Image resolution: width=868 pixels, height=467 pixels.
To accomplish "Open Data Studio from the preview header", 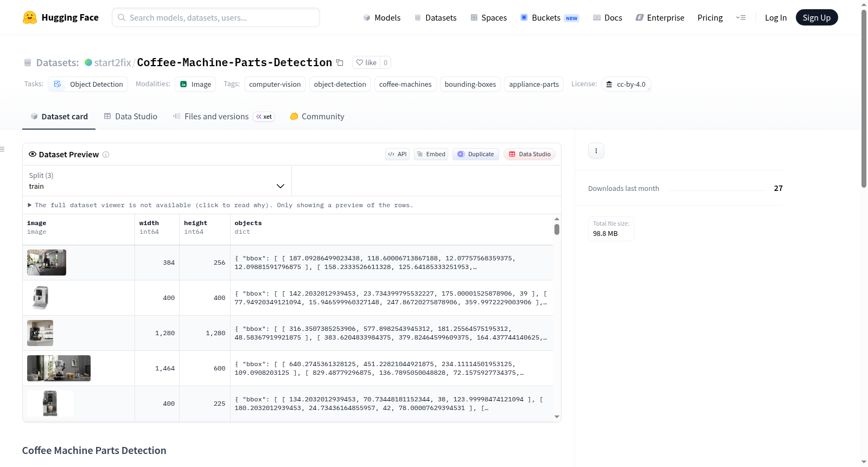I will click(x=529, y=154).
